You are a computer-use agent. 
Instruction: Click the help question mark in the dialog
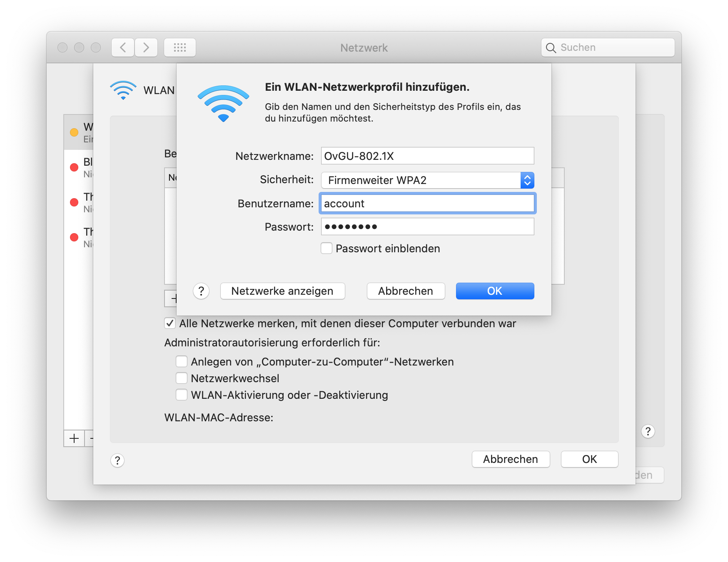pos(201,291)
